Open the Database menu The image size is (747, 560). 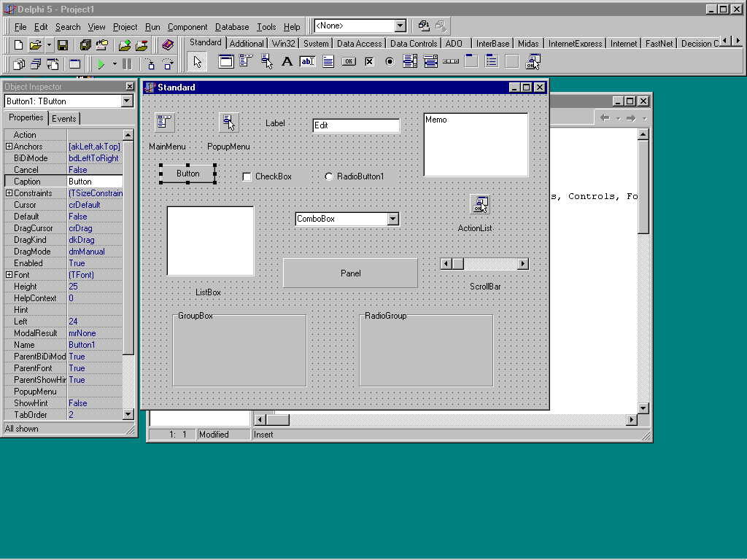click(x=231, y=27)
